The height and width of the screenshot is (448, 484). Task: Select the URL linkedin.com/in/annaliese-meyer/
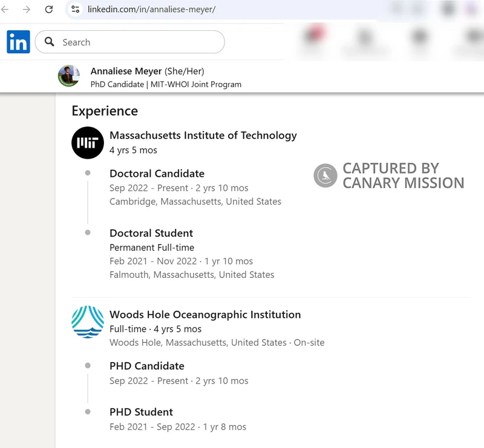(x=151, y=9)
